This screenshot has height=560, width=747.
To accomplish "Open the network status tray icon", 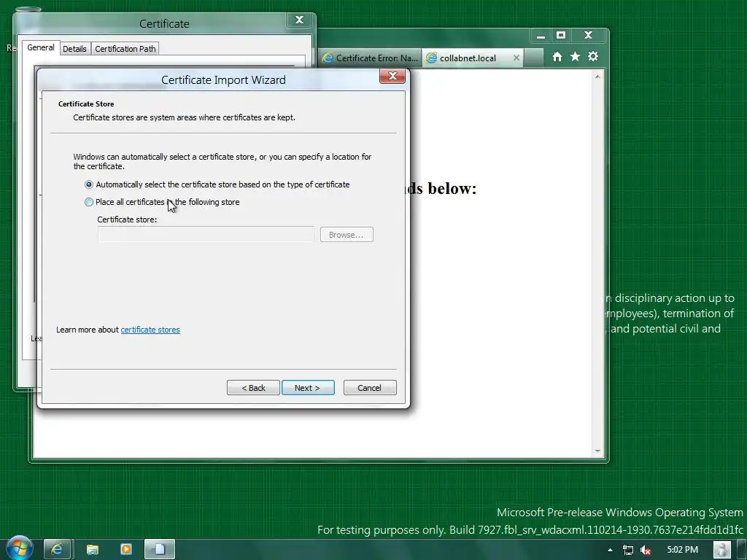I will pyautogui.click(x=628, y=550).
